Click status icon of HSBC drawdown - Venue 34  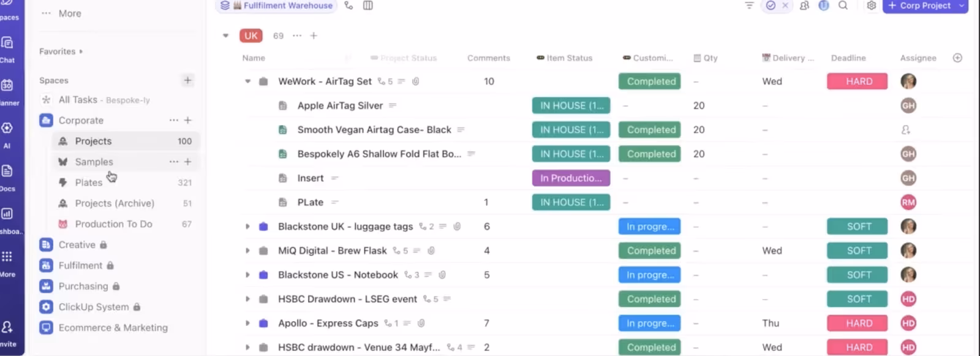(263, 347)
